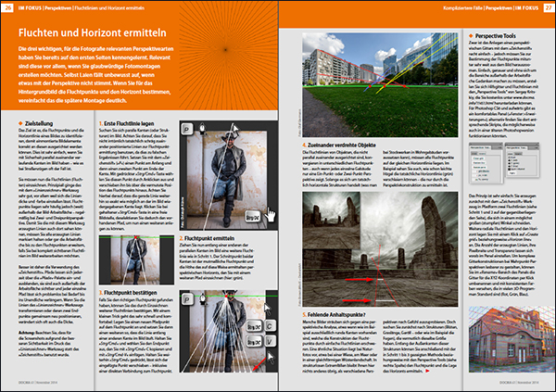Click the 'IM FOKUS' label on page 26 header
This screenshot has width=556, height=392.
click(30, 7)
